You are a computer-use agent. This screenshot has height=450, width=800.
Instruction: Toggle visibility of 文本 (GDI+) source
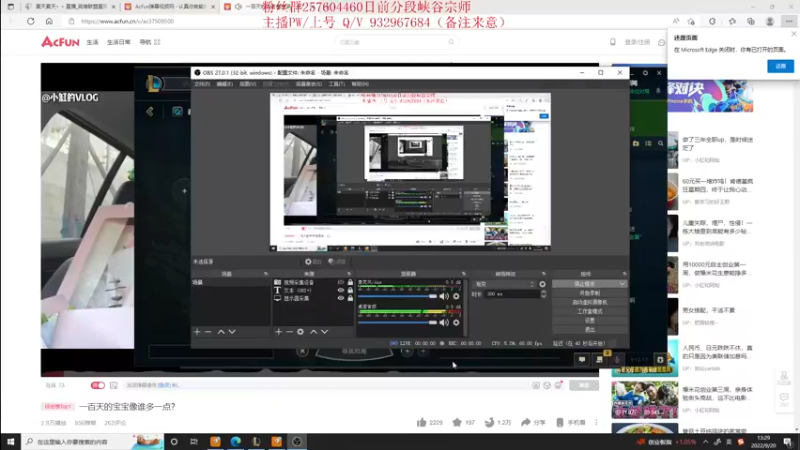pos(341,290)
